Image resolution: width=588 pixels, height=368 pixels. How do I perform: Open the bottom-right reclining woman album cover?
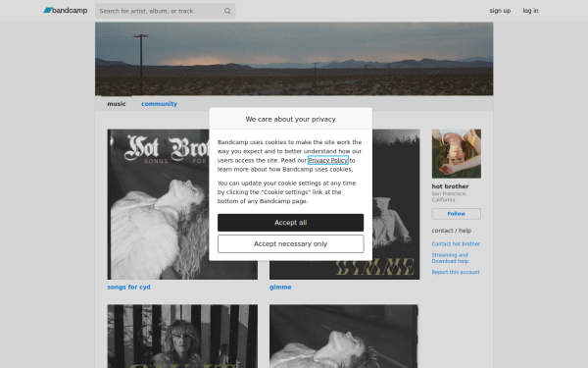click(344, 336)
